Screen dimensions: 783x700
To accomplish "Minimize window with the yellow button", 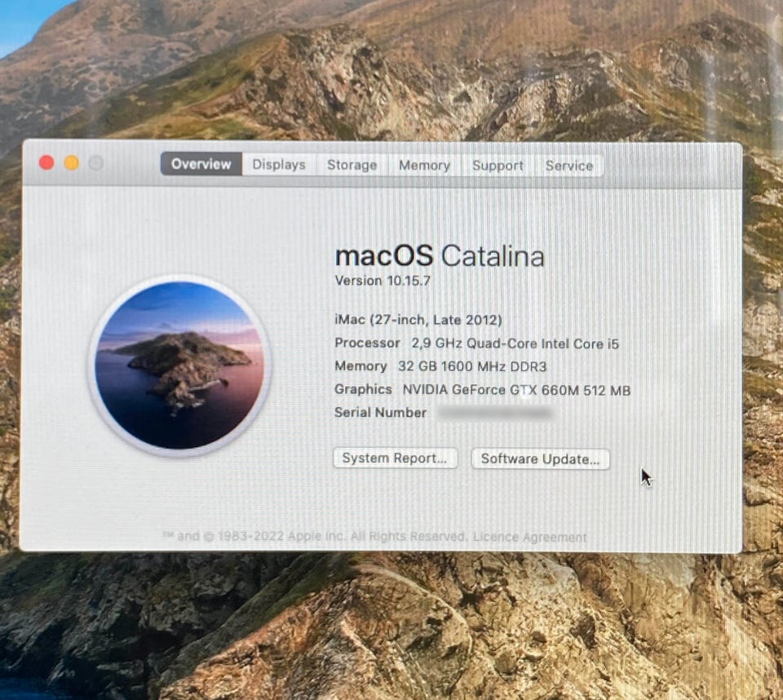I will 72,163.
